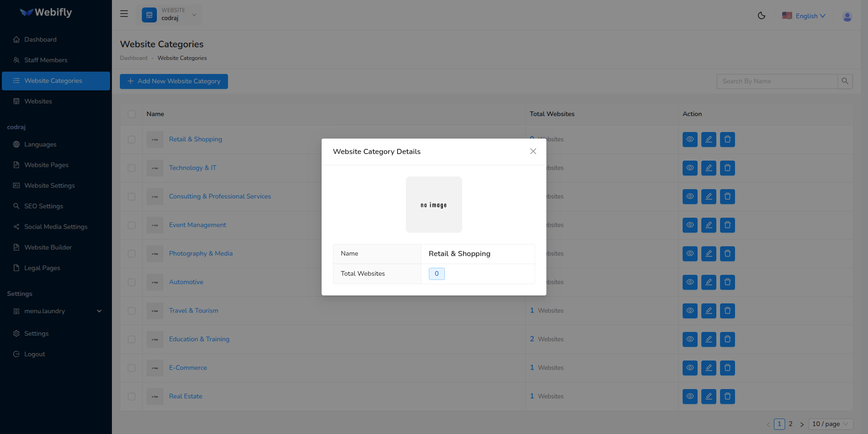The image size is (868, 434).
Task: Click the hamburger menu icon
Action: point(124,14)
